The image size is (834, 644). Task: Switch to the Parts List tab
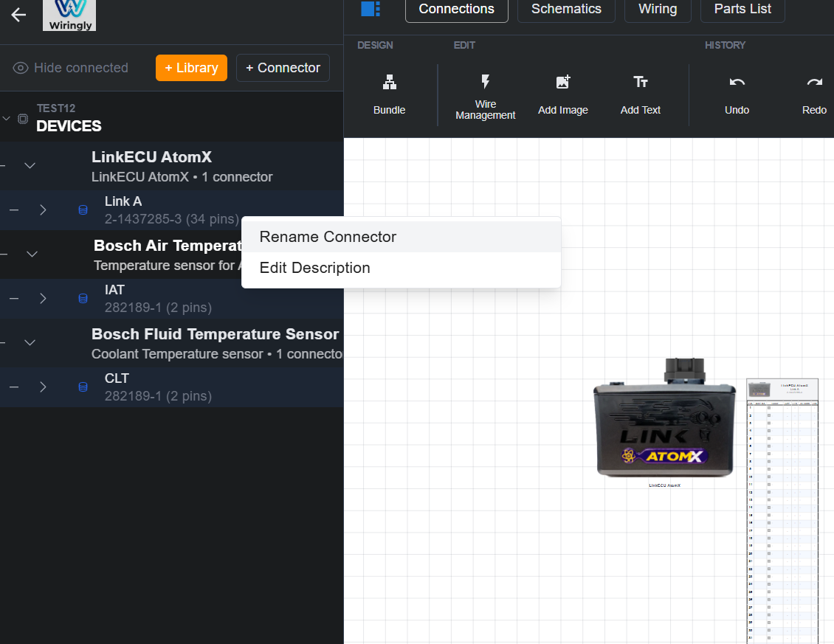(742, 9)
